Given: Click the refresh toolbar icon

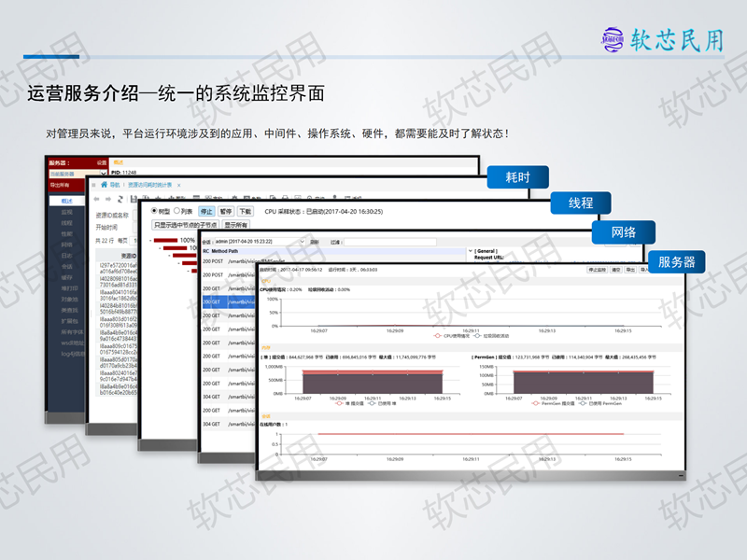Looking at the screenshot, I should pyautogui.click(x=120, y=199).
